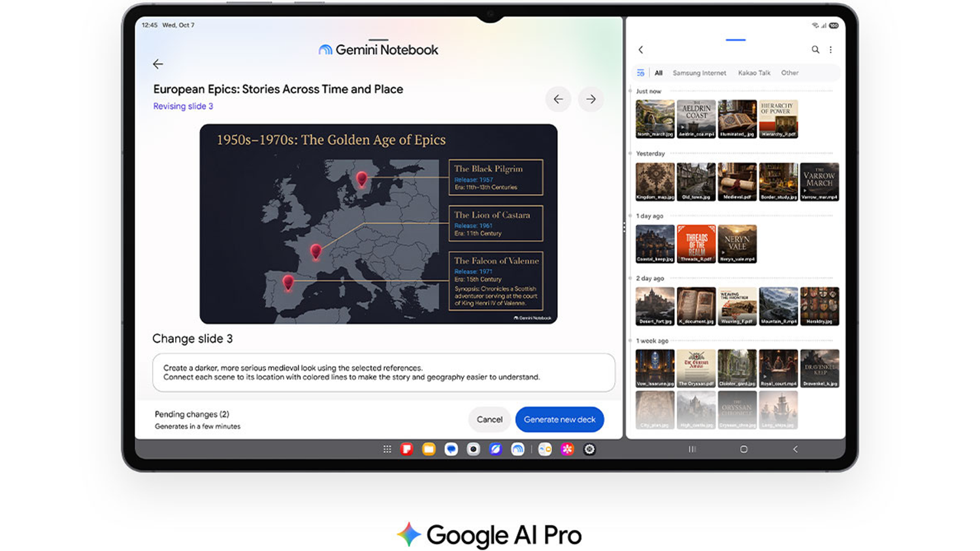Select the Hierarchy of Power pdf thumbnail
This screenshot has width=980, height=551.
(778, 119)
